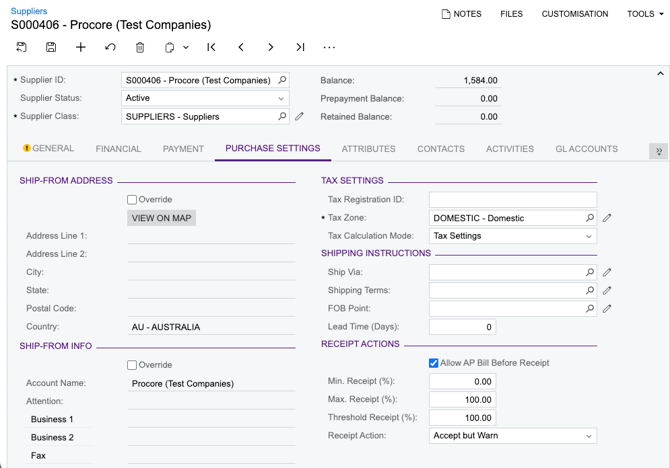Click the View on Map button

(x=162, y=218)
